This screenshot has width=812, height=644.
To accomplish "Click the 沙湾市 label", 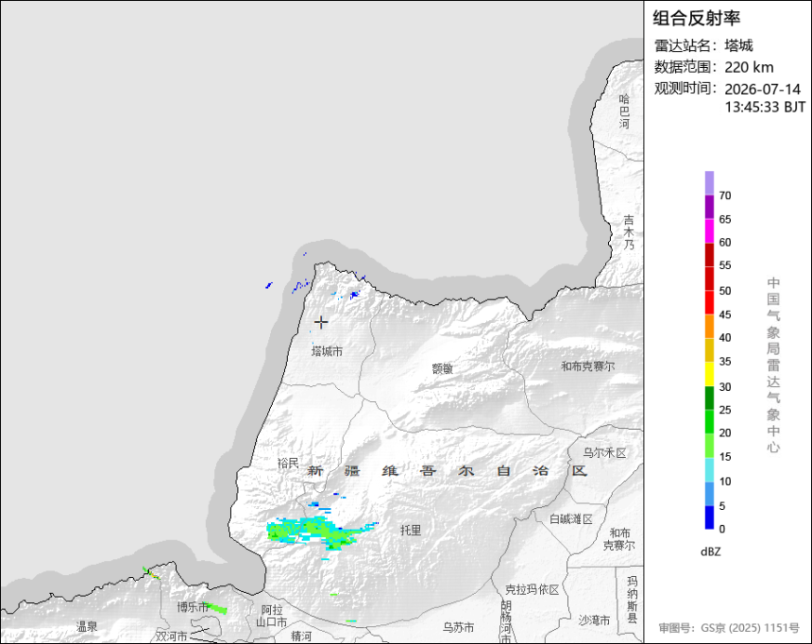I will coord(594,620).
